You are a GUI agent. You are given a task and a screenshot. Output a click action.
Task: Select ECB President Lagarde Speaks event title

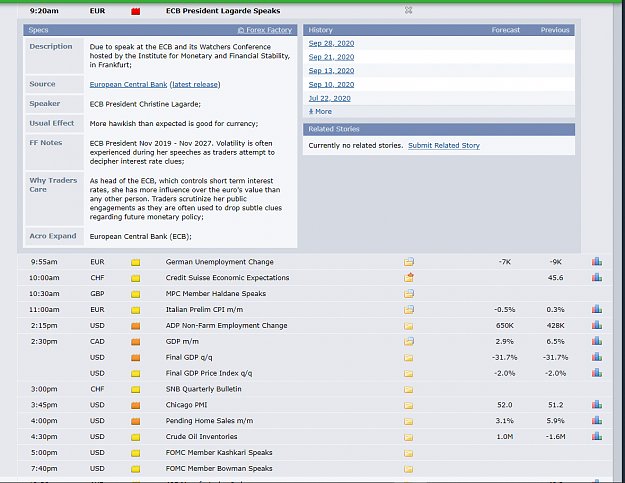point(223,11)
